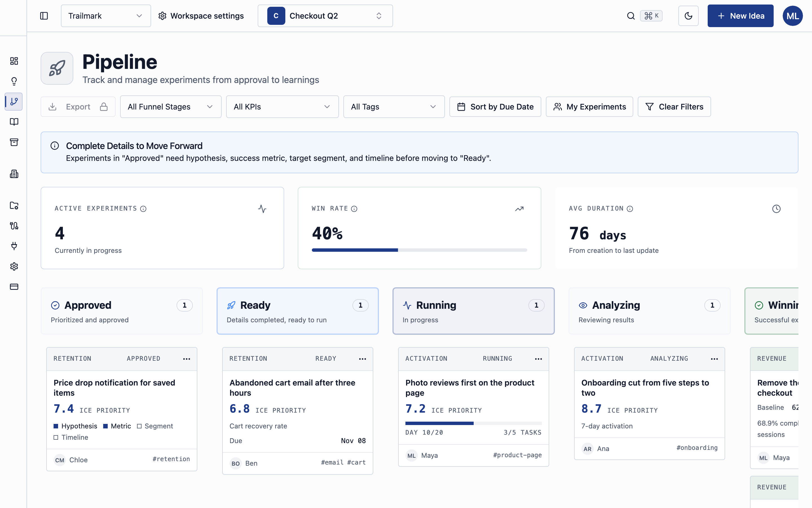
Task: Select the Running stage column header
Action: point(473,311)
